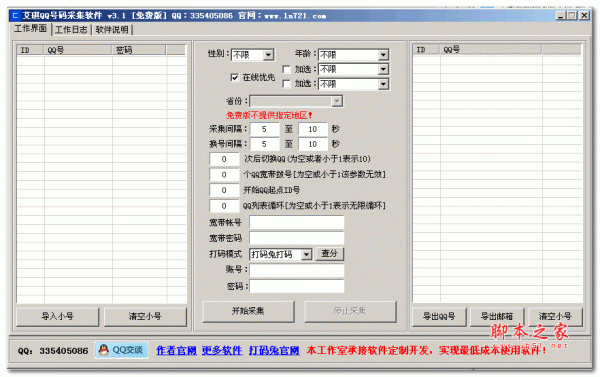Close the window

tap(584, 16)
